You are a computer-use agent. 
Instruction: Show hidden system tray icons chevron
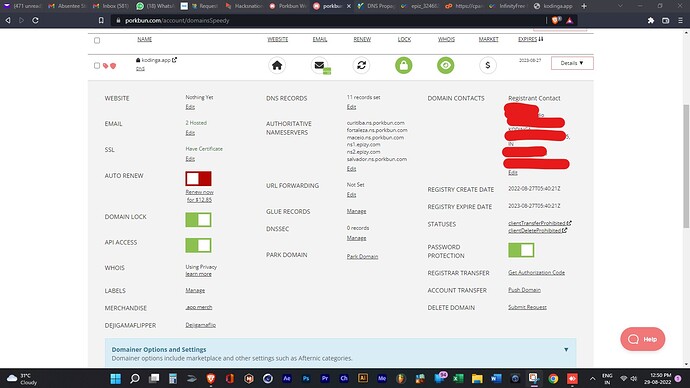coord(592,378)
